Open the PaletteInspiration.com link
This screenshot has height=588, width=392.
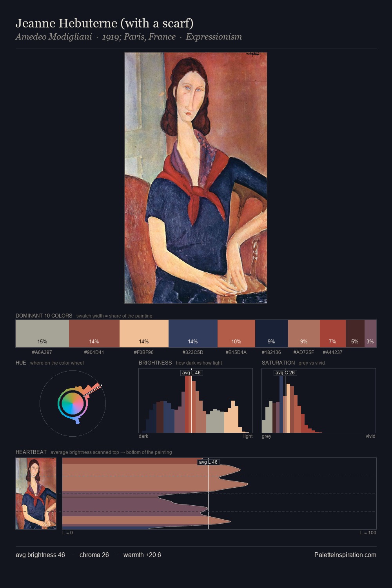tap(345, 555)
